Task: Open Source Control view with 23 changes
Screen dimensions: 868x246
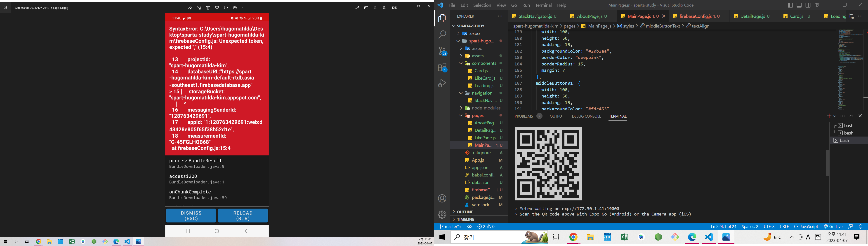Action: 442,51
